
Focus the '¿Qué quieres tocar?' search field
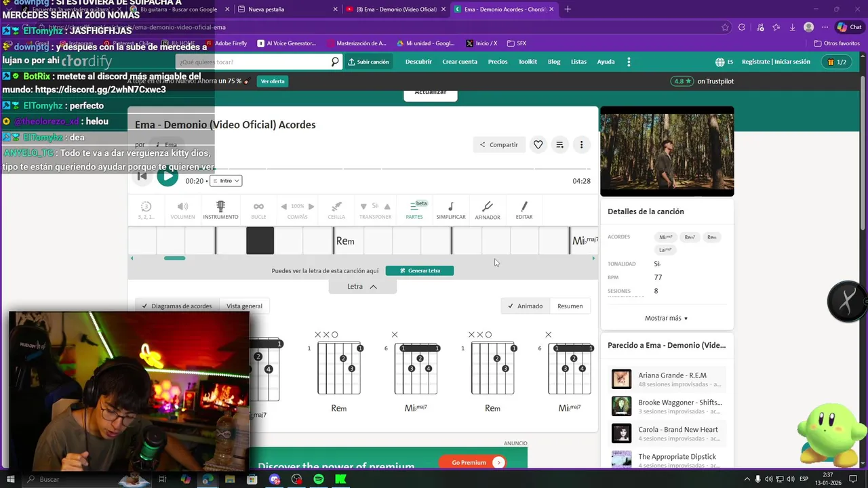pos(254,62)
